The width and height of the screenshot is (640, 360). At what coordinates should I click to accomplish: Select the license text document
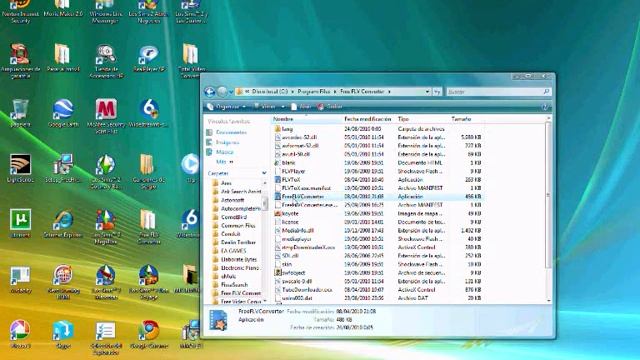[290, 222]
